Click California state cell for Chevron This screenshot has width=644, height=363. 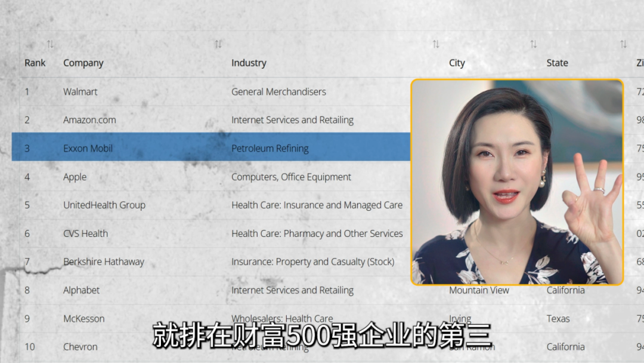click(565, 347)
